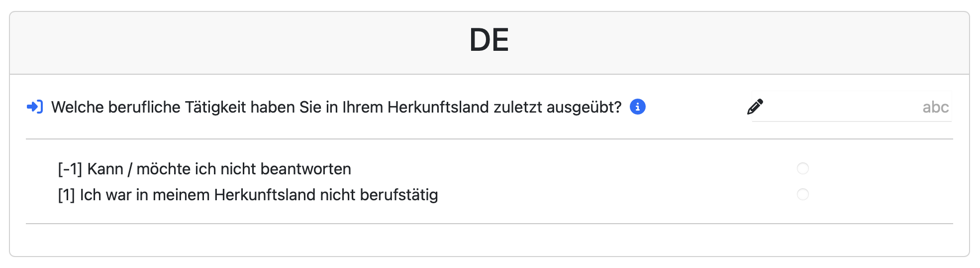Click the label "Kann / möchte ich nicht beantworten"

pyautogui.click(x=219, y=169)
